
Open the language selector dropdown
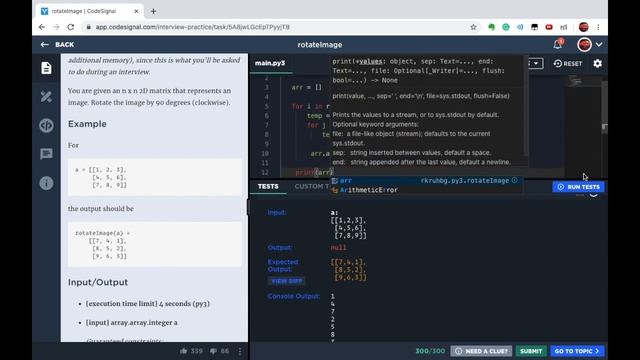pos(536,64)
